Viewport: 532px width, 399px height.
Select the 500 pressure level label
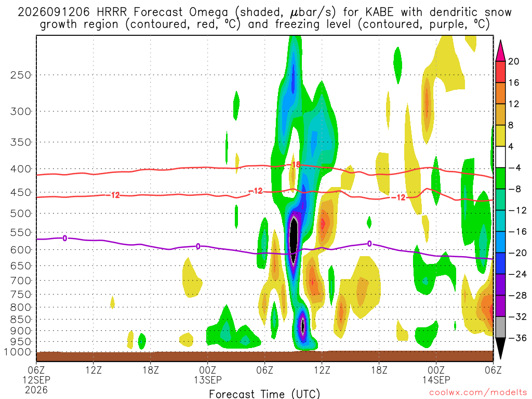[21, 214]
